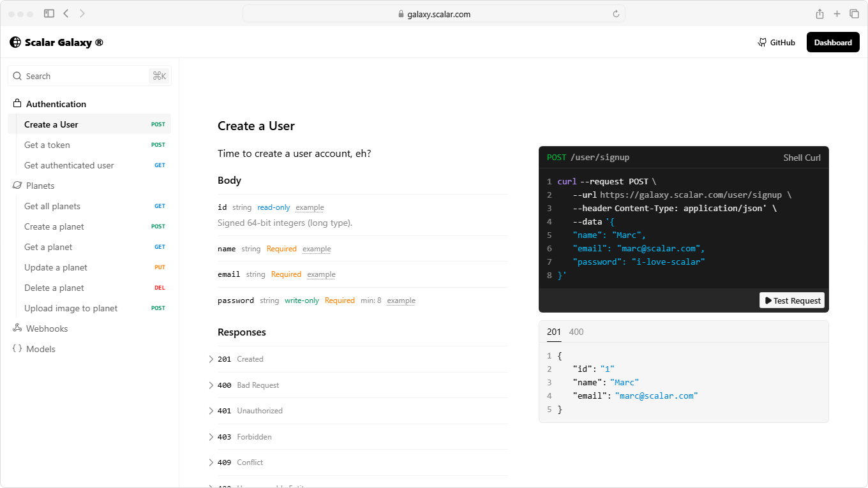Open the browser share icon
This screenshot has width=868, height=488.
click(x=819, y=13)
